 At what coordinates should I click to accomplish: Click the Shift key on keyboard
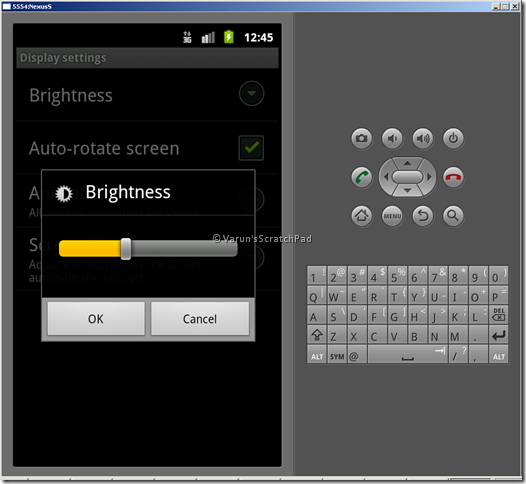[317, 334]
